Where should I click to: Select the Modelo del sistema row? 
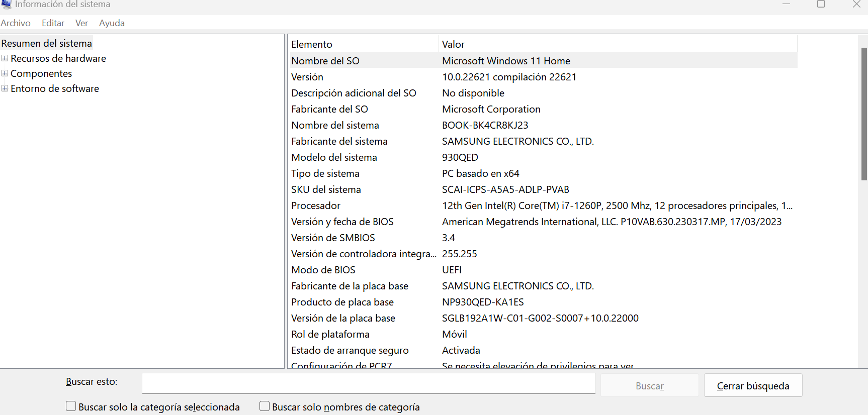(x=543, y=157)
